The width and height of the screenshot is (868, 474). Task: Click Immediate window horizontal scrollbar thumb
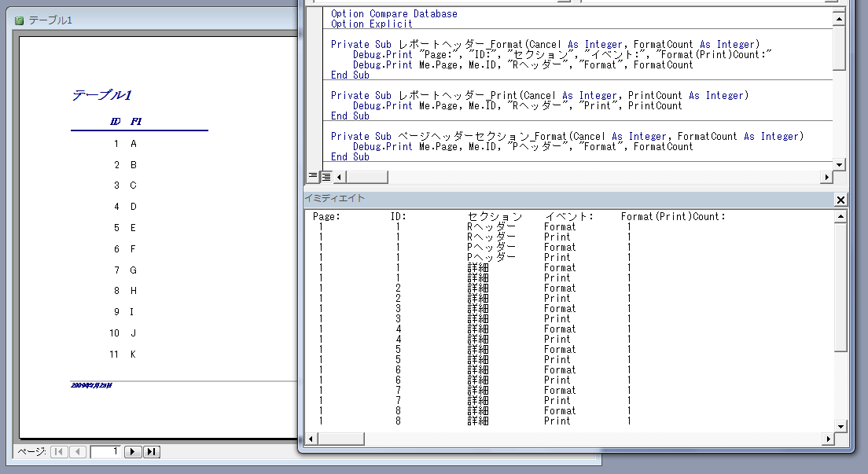(x=341, y=439)
